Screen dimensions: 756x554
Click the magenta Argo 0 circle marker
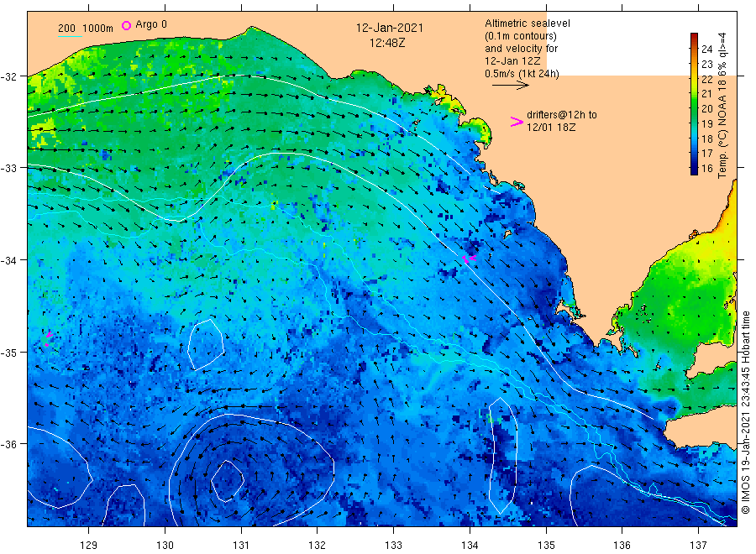tap(126, 25)
